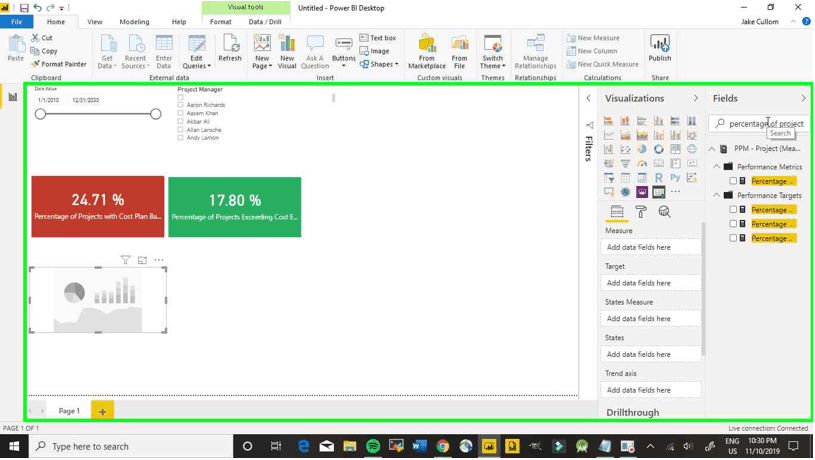This screenshot has width=815, height=460.
Task: Open the Data / Drill tab
Action: (x=265, y=22)
